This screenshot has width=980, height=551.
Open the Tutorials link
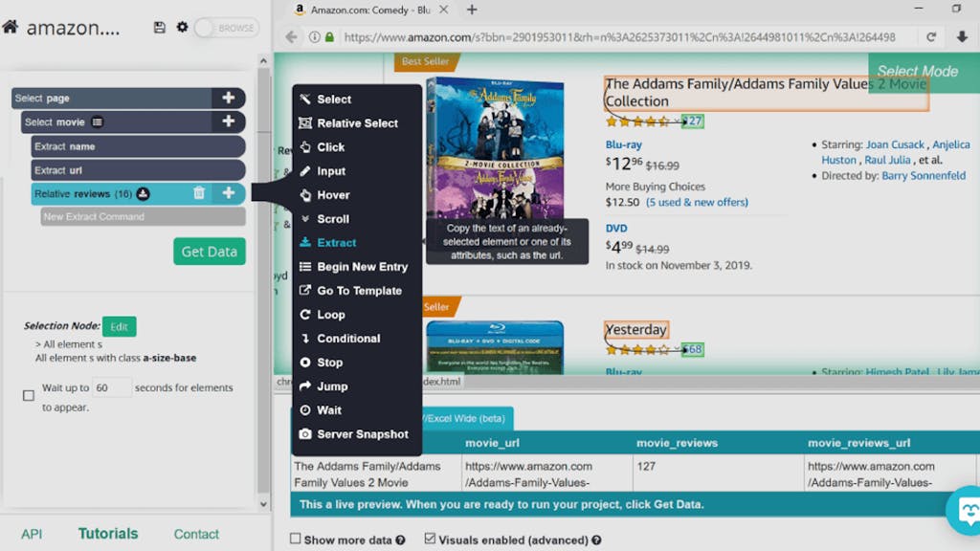pyautogui.click(x=108, y=534)
